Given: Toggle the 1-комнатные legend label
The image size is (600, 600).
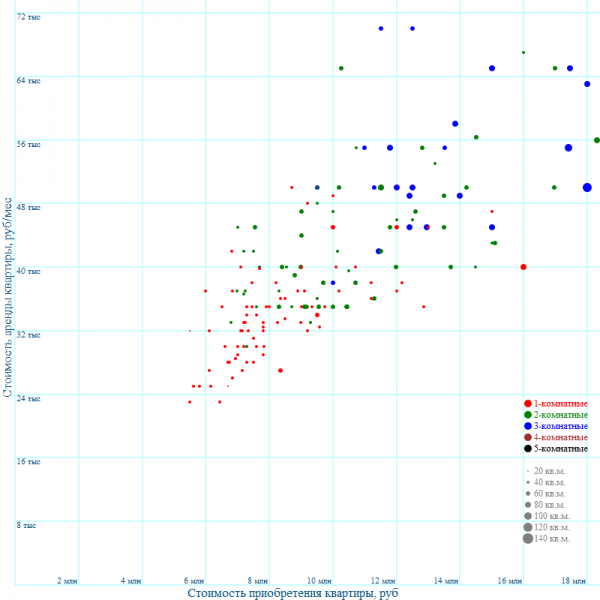Looking at the screenshot, I should tap(560, 403).
